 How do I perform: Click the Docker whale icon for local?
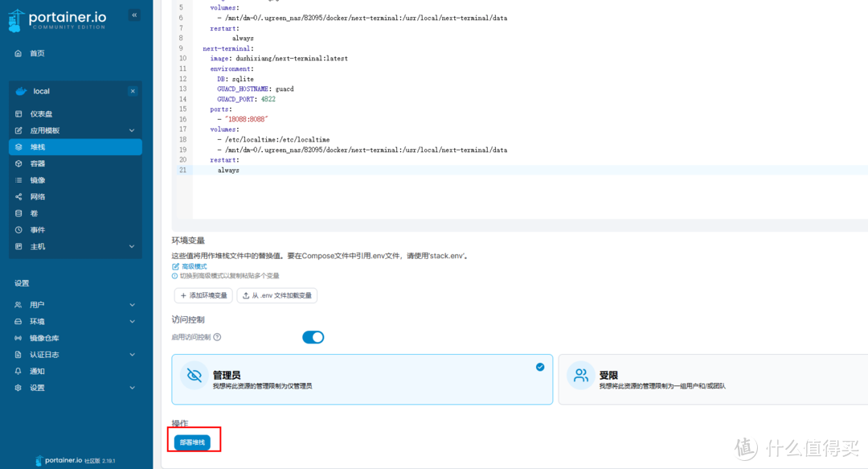[21, 92]
